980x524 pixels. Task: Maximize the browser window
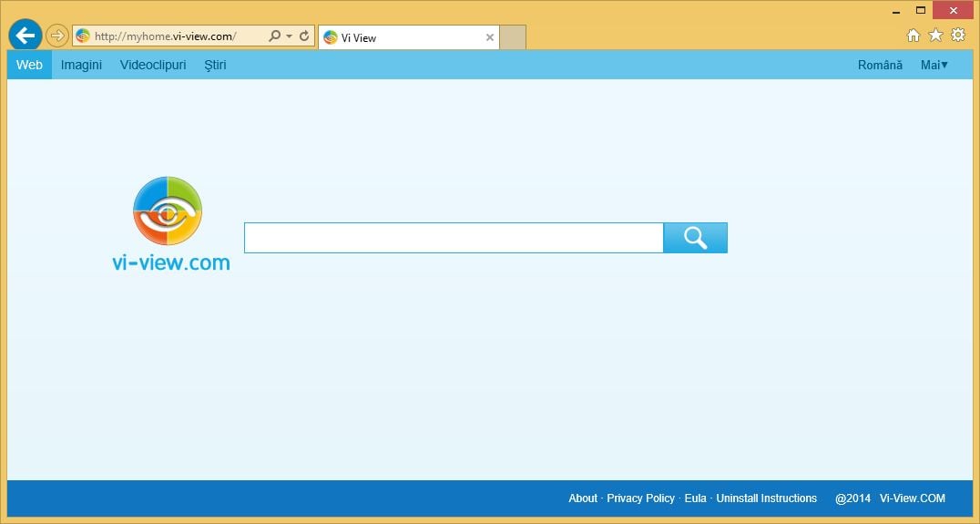pyautogui.click(x=921, y=10)
